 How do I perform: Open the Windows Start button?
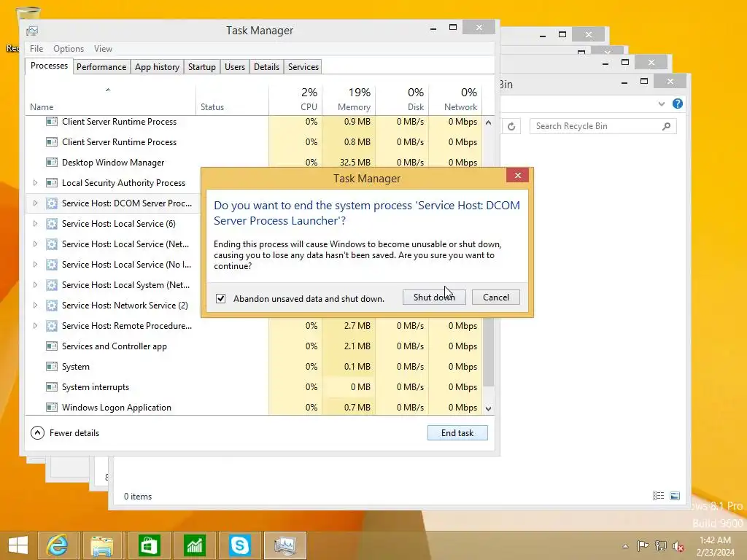(x=18, y=545)
